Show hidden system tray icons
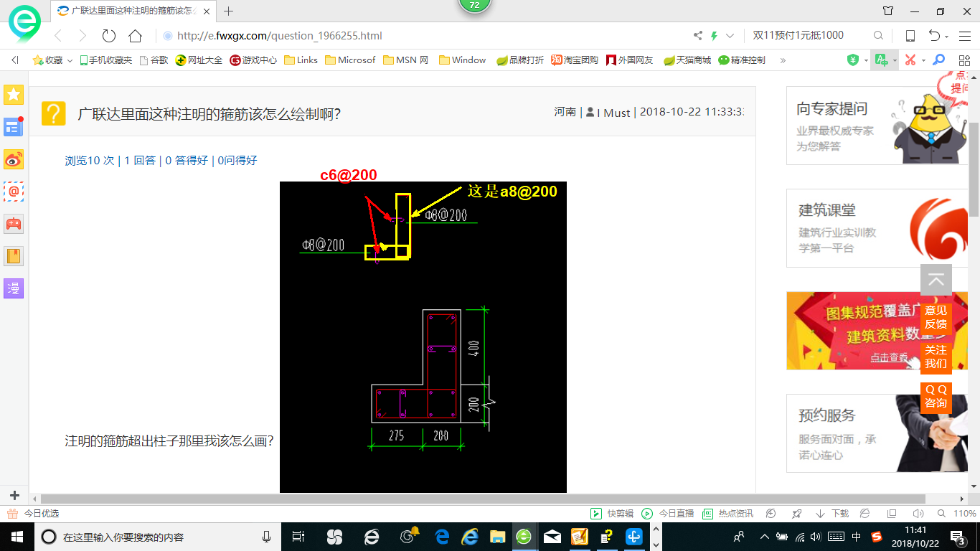The height and width of the screenshot is (551, 980). click(x=765, y=537)
